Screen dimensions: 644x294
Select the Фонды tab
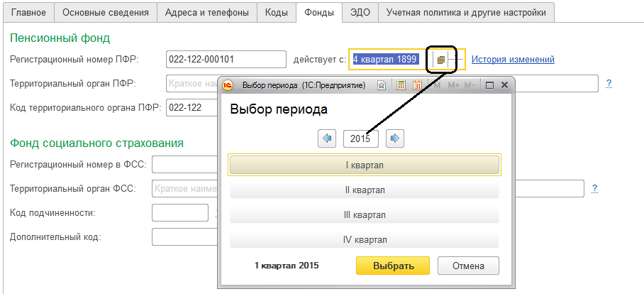(x=319, y=13)
